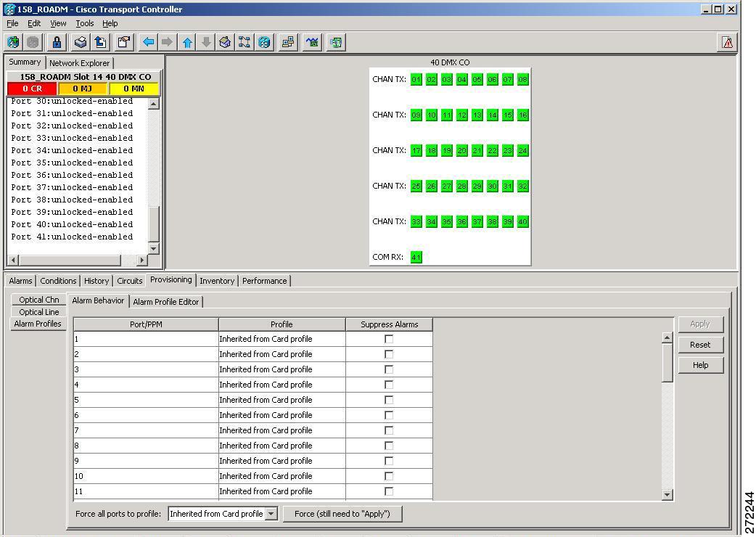Switch to Network Explorer tab

(x=80, y=63)
